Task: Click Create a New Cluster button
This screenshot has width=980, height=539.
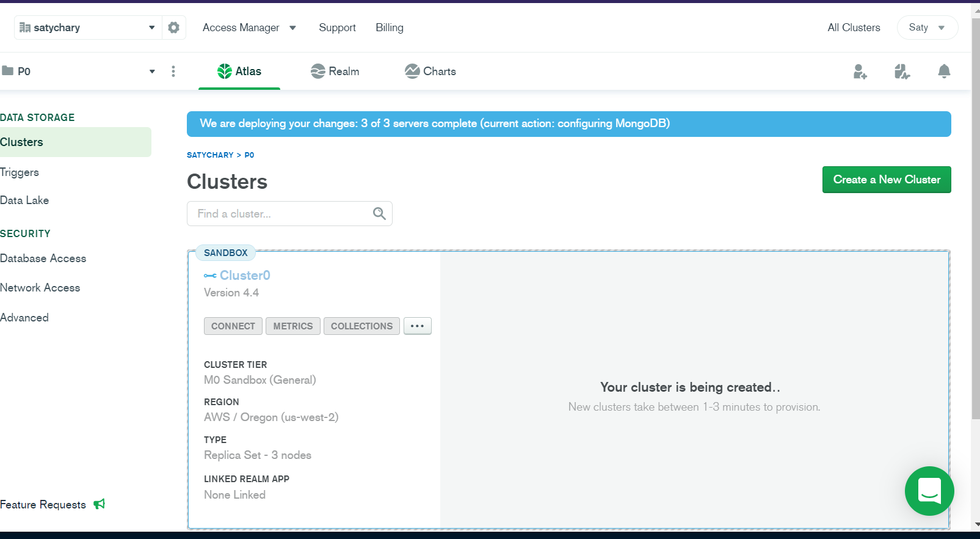Action: [887, 180]
